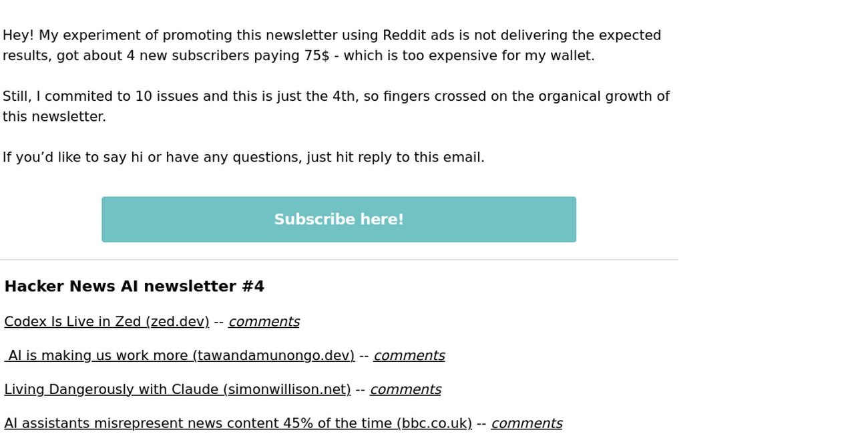Open comments for the Codex in Zed story
This screenshot has height=434, width=868.
point(264,322)
